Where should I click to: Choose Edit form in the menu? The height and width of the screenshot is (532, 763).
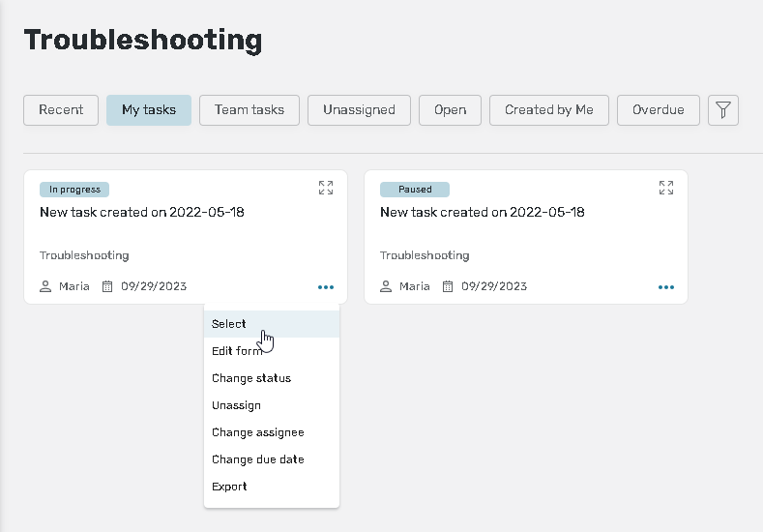pos(236,351)
